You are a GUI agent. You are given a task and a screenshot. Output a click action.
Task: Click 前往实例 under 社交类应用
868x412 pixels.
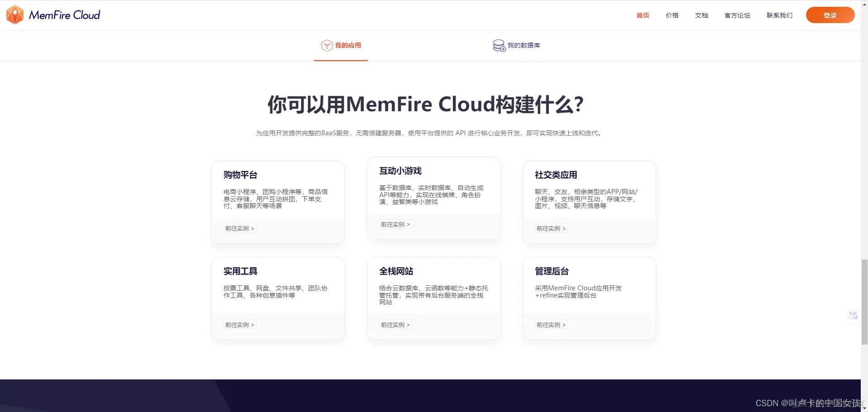pyautogui.click(x=551, y=228)
